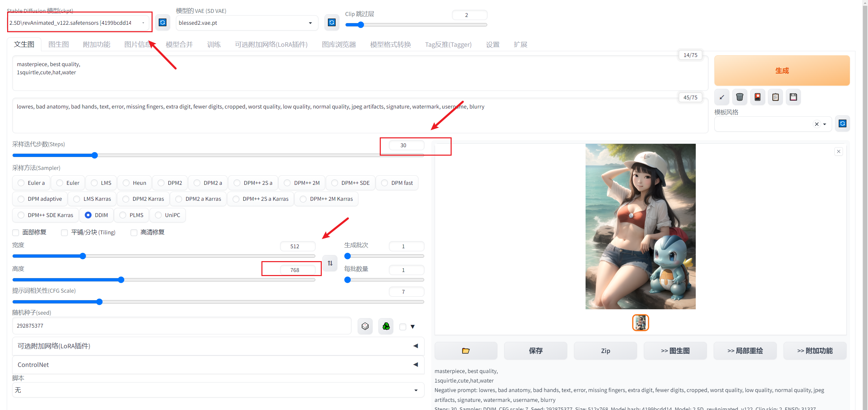Viewport: 868px width, 410px height.
Task: Click the negative prompt text area
Action: pyautogui.click(x=360, y=116)
